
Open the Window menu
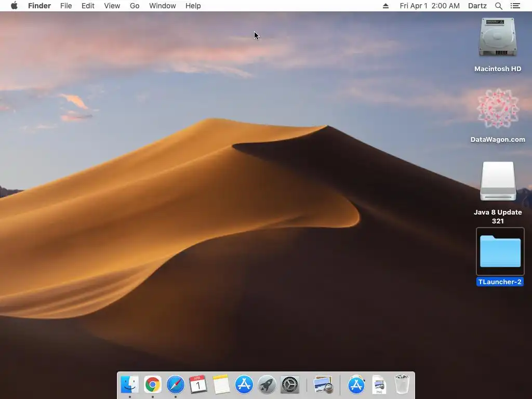click(163, 6)
